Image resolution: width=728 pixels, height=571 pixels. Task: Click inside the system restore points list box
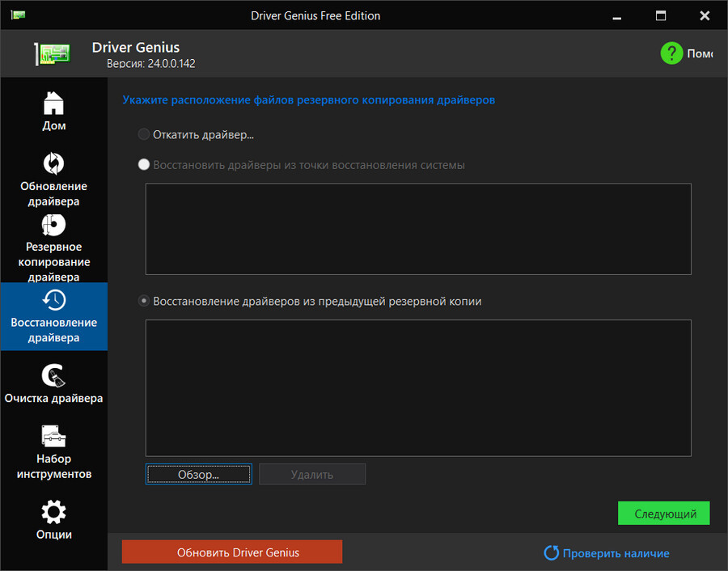tap(418, 229)
